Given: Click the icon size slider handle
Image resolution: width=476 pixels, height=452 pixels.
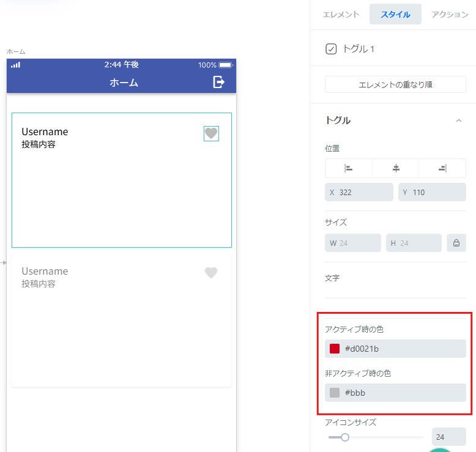Looking at the screenshot, I should pos(345,437).
